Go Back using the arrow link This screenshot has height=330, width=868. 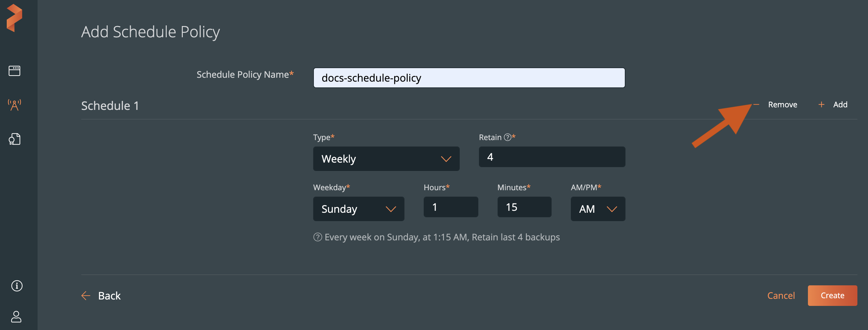tap(101, 295)
